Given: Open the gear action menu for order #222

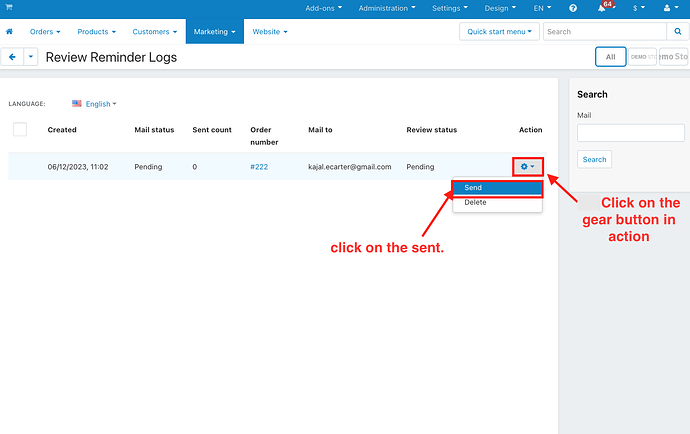Looking at the screenshot, I should pos(527,167).
